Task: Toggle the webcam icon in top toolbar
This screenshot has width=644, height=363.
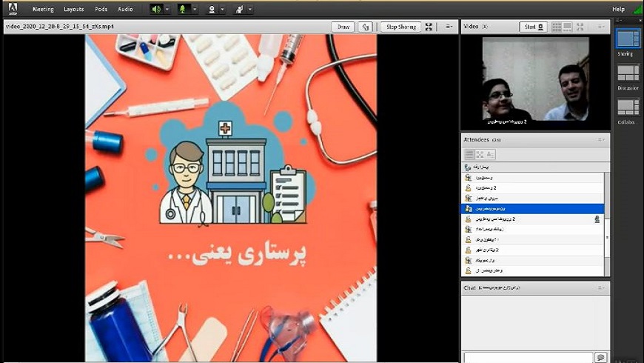Action: click(212, 9)
